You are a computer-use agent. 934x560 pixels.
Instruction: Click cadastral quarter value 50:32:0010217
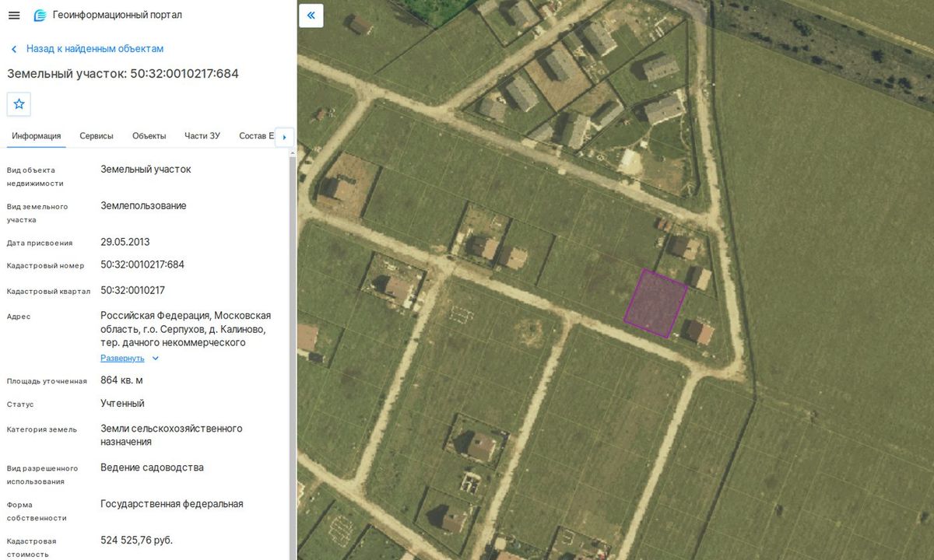tap(132, 291)
